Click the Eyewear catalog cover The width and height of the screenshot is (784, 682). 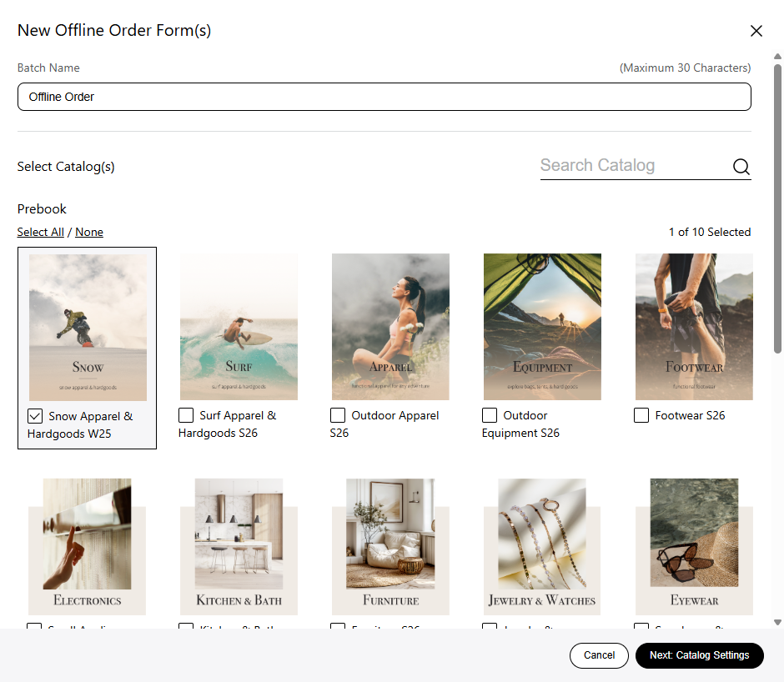[694, 546]
